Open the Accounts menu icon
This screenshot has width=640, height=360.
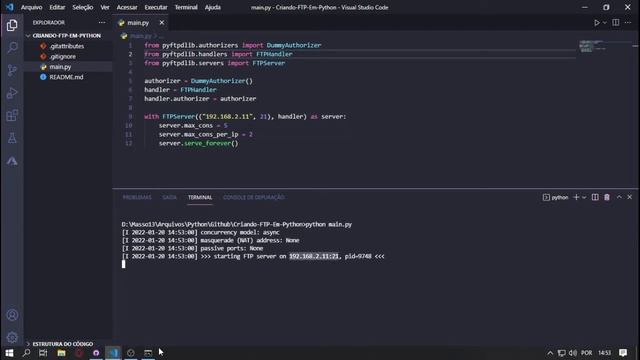tap(12, 315)
